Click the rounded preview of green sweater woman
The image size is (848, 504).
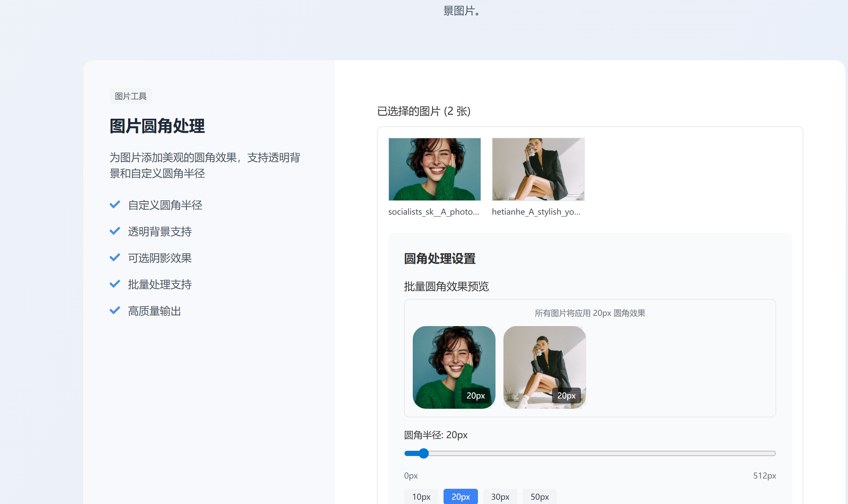pyautogui.click(x=454, y=367)
